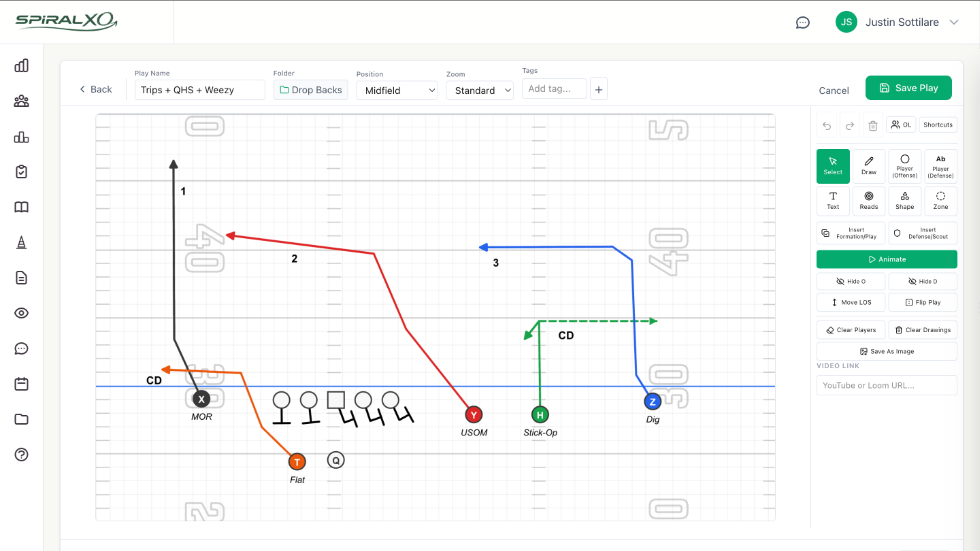
Task: Choose the Player (Offense) tool
Action: [x=905, y=166]
